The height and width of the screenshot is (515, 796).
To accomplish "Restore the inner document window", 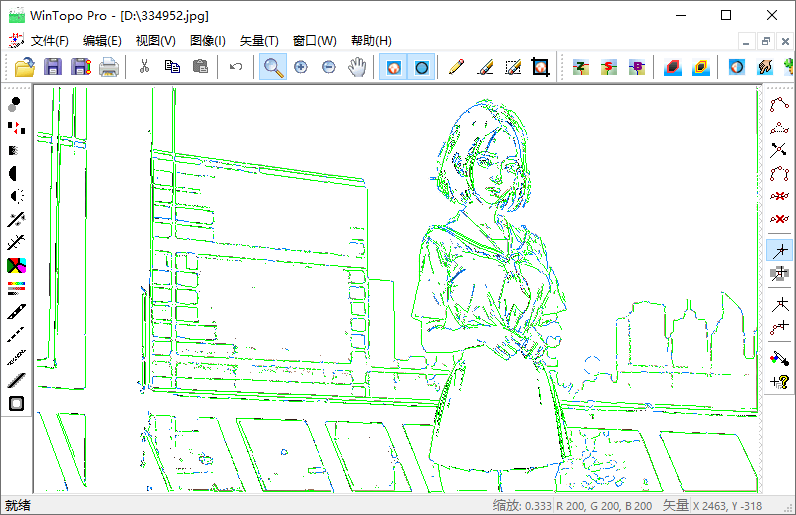I will [x=766, y=41].
